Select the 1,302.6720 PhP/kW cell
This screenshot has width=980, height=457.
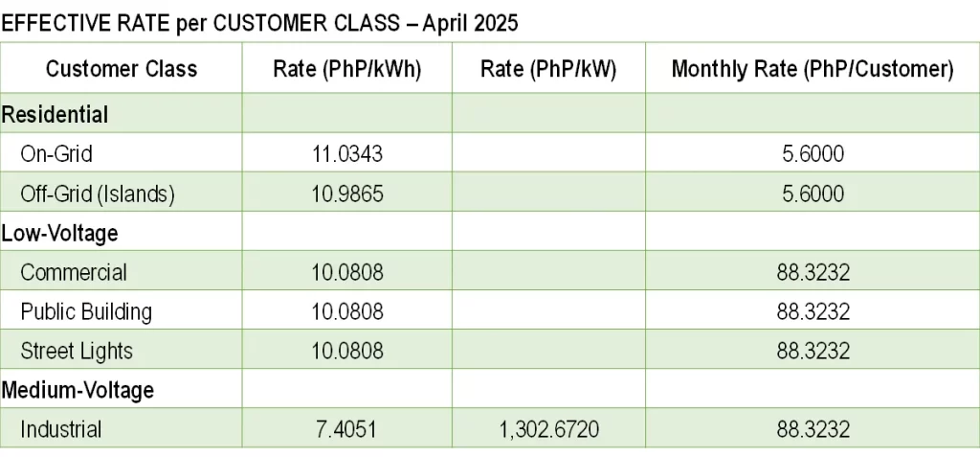(548, 430)
